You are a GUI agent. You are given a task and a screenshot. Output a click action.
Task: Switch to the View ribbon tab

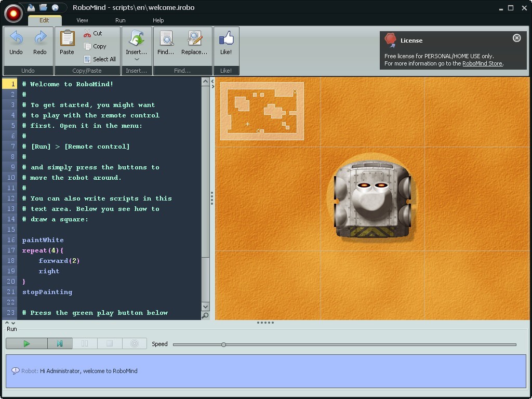click(82, 20)
